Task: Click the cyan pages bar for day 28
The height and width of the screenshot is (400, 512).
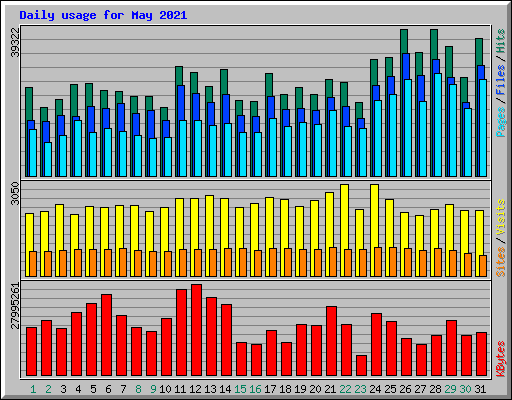Action: 438,125
